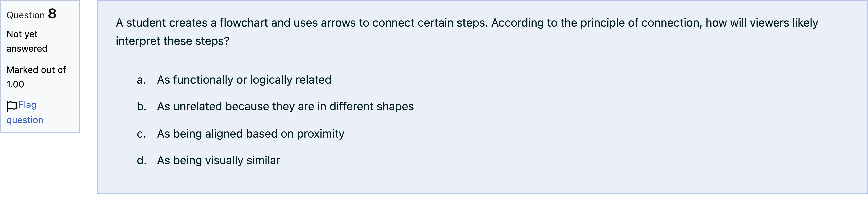Click the flag icon beside Flag question

pos(12,106)
